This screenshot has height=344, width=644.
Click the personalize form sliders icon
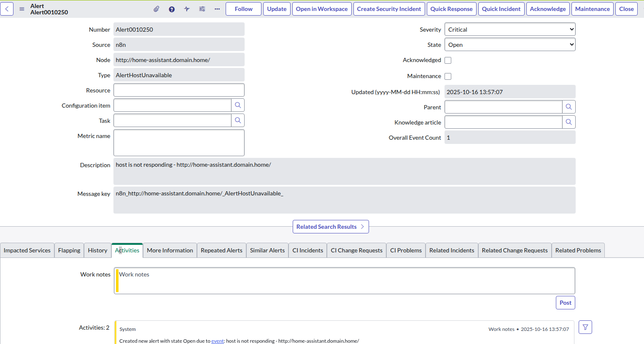point(202,9)
